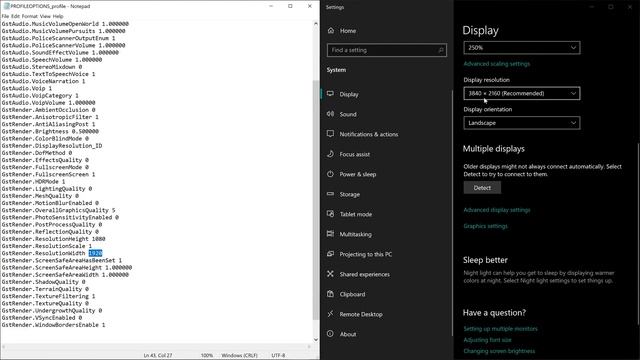Open Adjusting font size link

click(x=487, y=340)
